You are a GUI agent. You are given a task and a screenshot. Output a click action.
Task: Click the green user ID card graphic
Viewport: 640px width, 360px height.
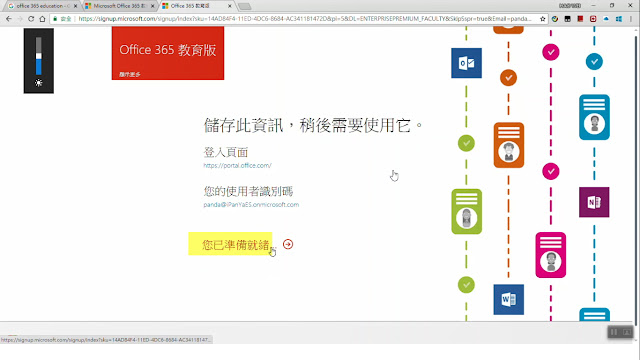click(467, 211)
